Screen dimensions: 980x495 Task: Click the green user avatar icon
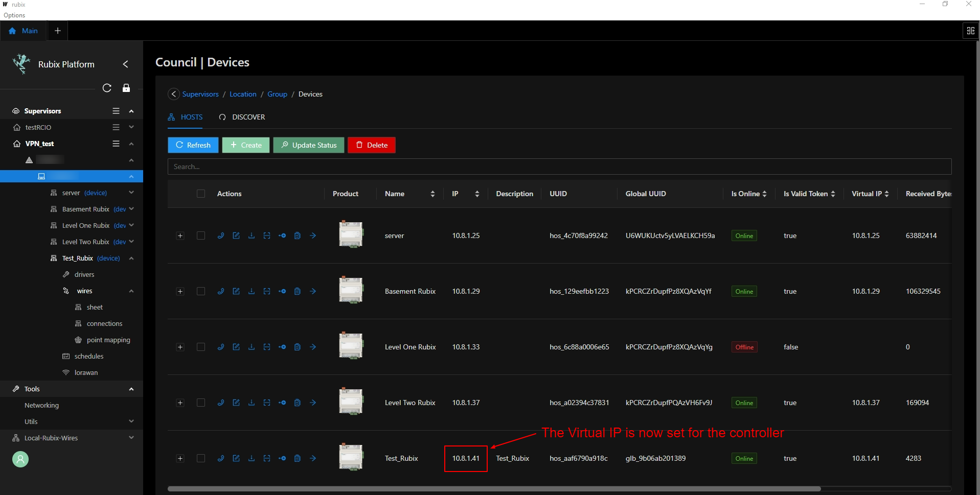pyautogui.click(x=20, y=459)
